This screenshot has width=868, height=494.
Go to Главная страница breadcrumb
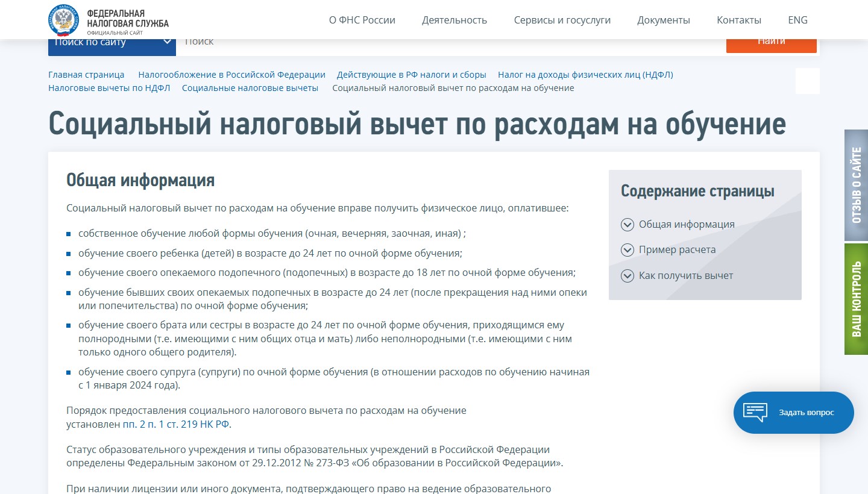pos(86,75)
